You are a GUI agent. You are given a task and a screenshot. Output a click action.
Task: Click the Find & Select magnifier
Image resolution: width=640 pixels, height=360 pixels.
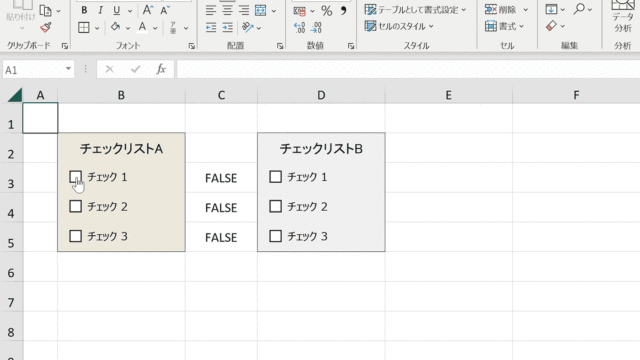click(579, 9)
